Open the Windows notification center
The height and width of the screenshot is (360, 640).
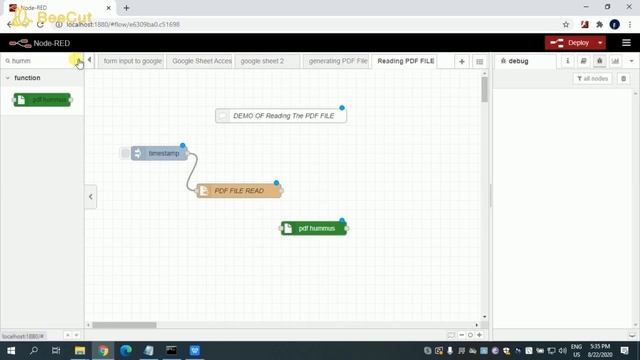click(x=624, y=351)
